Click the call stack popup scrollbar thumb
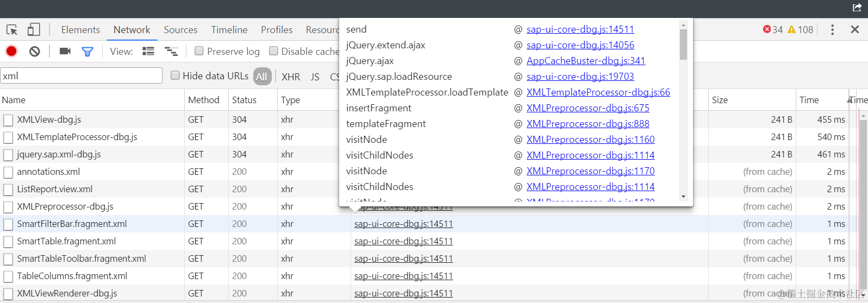 coord(683,44)
